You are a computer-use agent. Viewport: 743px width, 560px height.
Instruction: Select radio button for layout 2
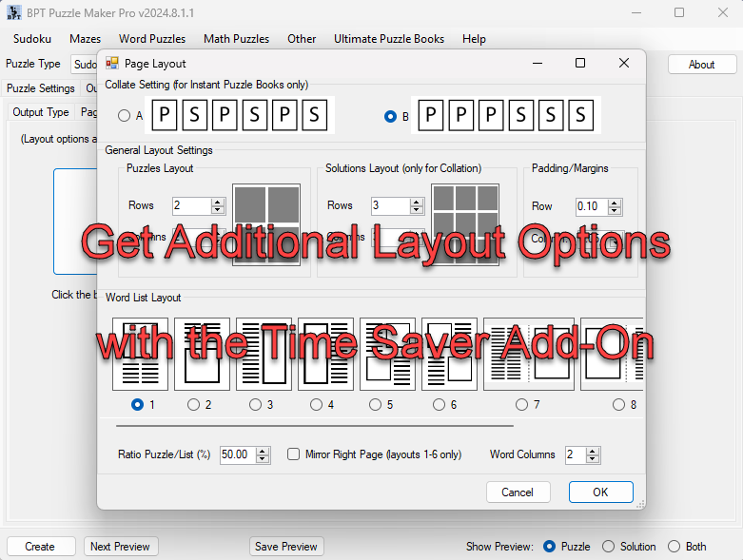[193, 404]
